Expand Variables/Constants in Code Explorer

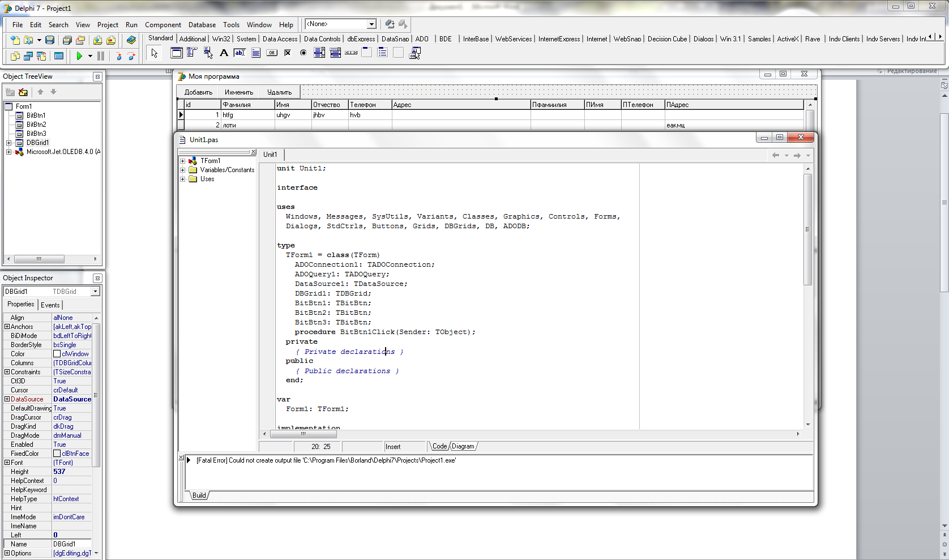(x=183, y=170)
